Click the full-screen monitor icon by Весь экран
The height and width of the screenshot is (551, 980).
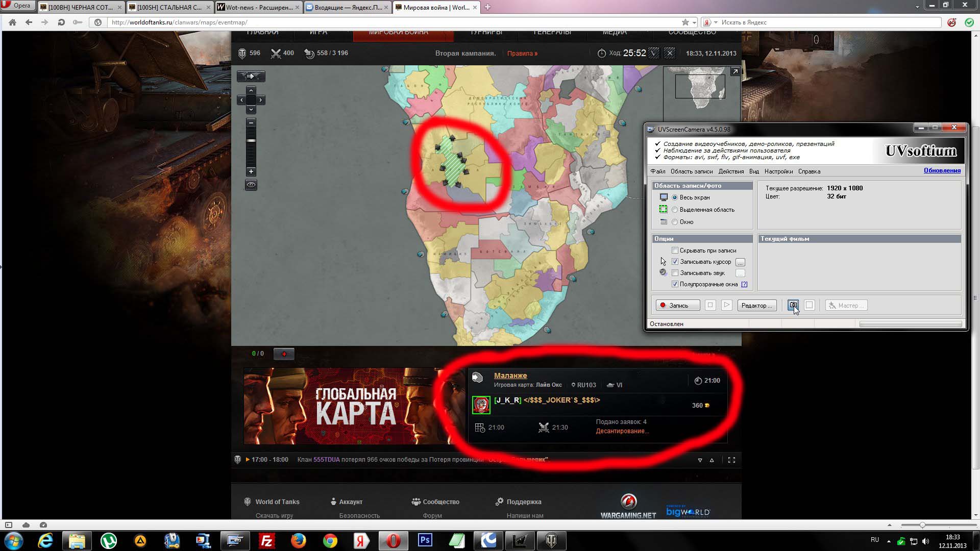pyautogui.click(x=664, y=197)
